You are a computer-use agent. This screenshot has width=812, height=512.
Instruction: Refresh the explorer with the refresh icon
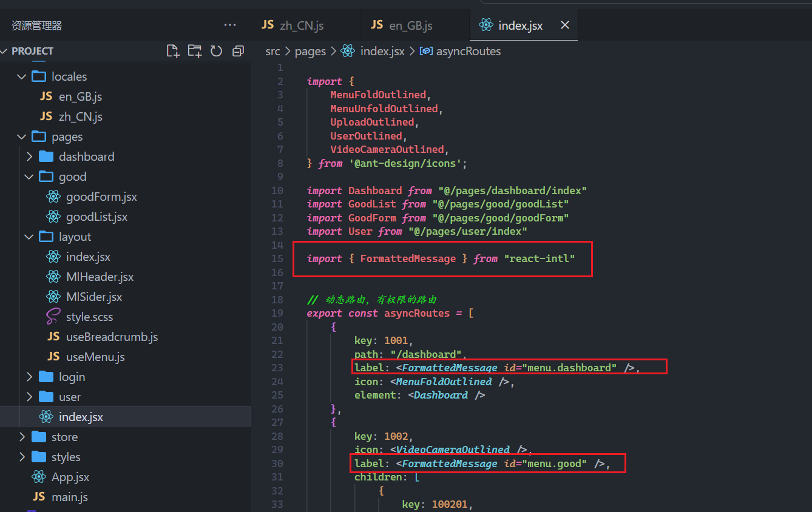tap(216, 51)
